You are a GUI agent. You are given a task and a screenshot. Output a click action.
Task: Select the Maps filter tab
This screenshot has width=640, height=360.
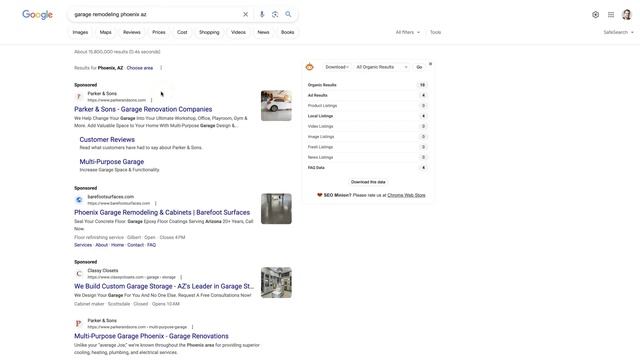106,32
